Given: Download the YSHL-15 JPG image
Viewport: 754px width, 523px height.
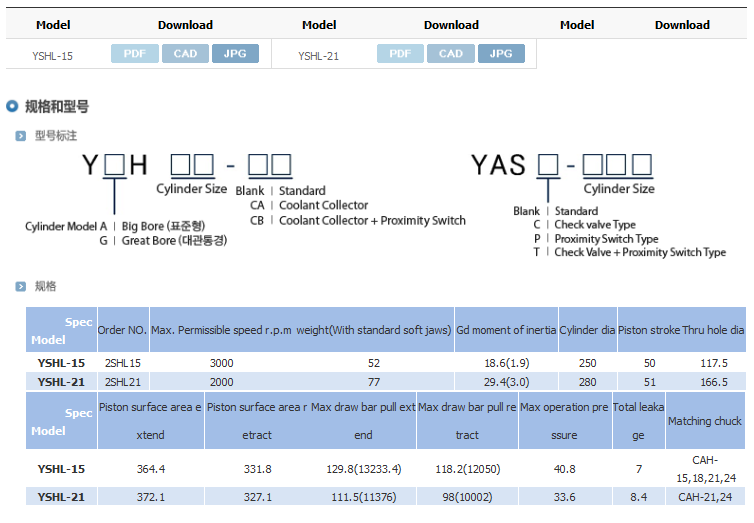Looking at the screenshot, I should pos(235,53).
